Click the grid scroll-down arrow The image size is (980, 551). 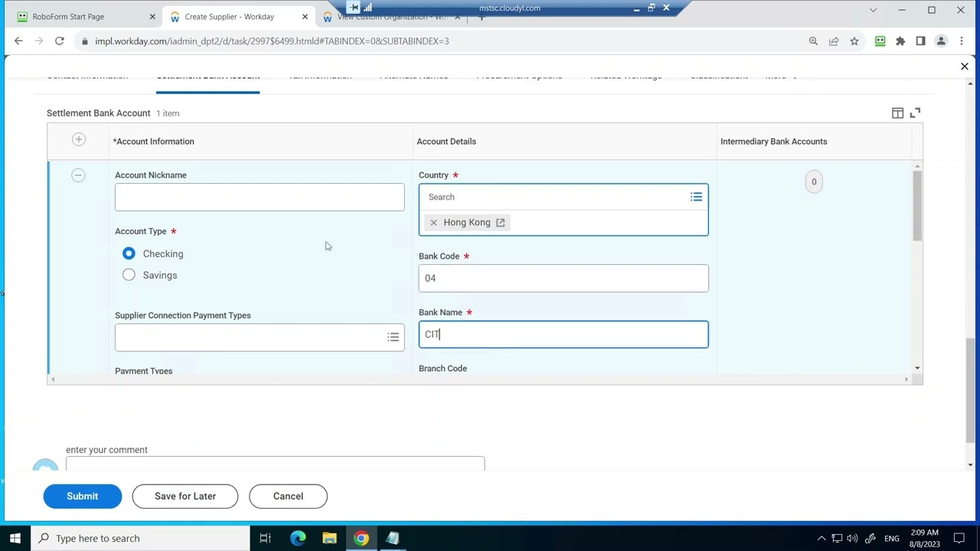[x=917, y=369]
